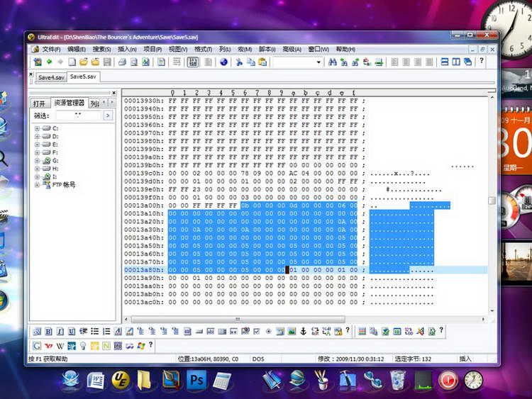Click the Bold formatting icon
Screen dimensions: 532x399
(48, 331)
